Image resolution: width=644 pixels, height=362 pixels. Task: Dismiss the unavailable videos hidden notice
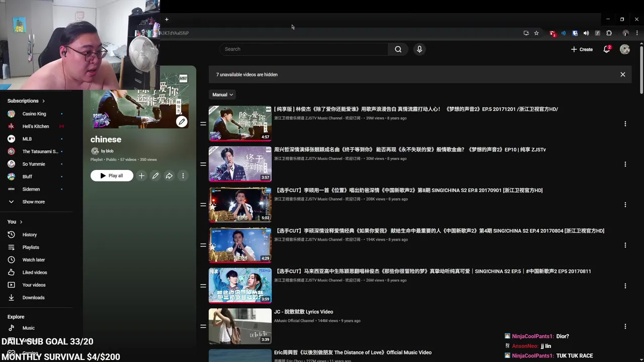pyautogui.click(x=623, y=74)
